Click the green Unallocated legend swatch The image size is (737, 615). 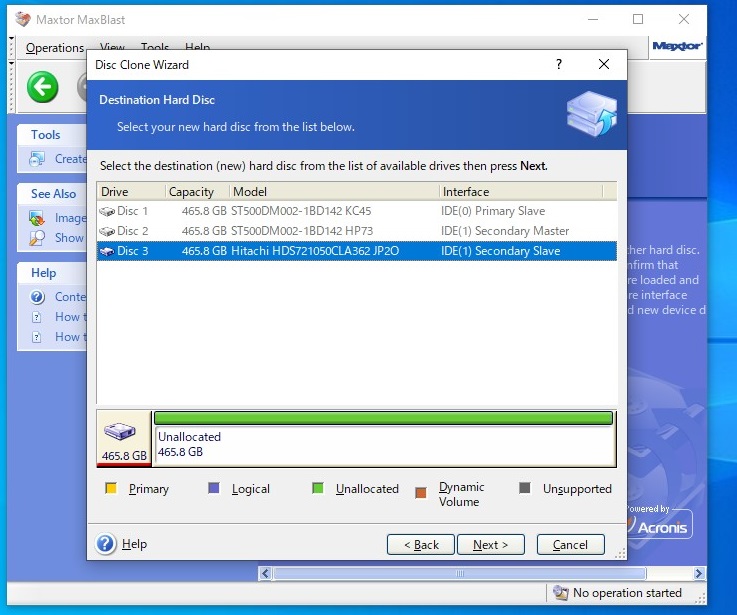tap(318, 488)
